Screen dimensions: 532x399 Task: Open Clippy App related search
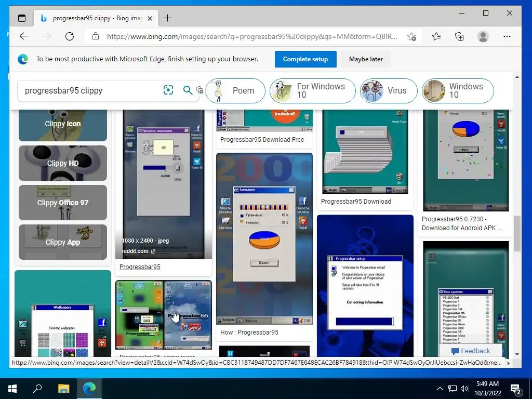pyautogui.click(x=63, y=242)
